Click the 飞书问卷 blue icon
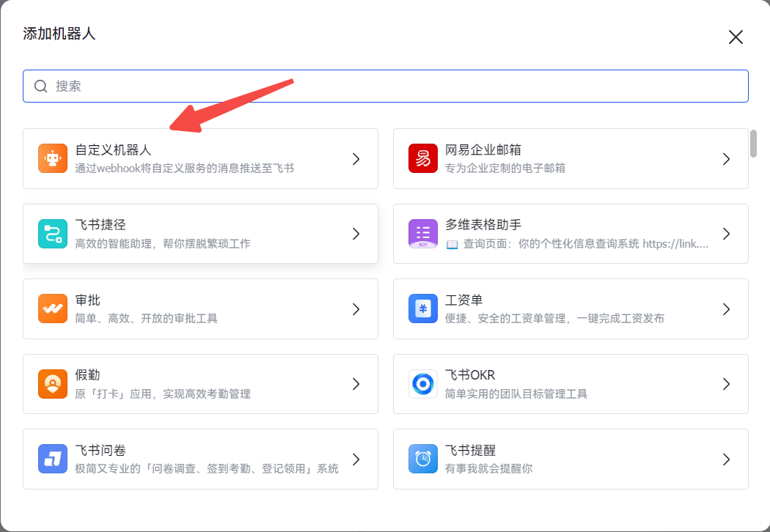This screenshot has width=770, height=532. coord(53,459)
